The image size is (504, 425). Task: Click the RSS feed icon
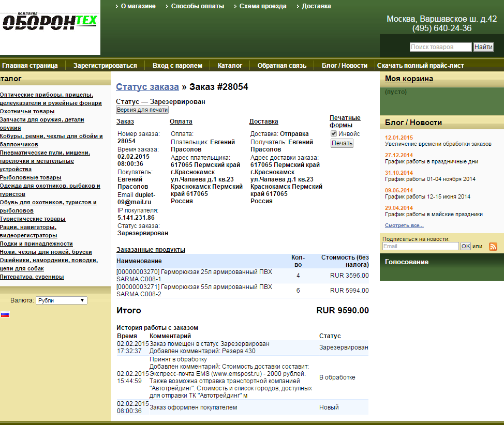click(x=493, y=247)
